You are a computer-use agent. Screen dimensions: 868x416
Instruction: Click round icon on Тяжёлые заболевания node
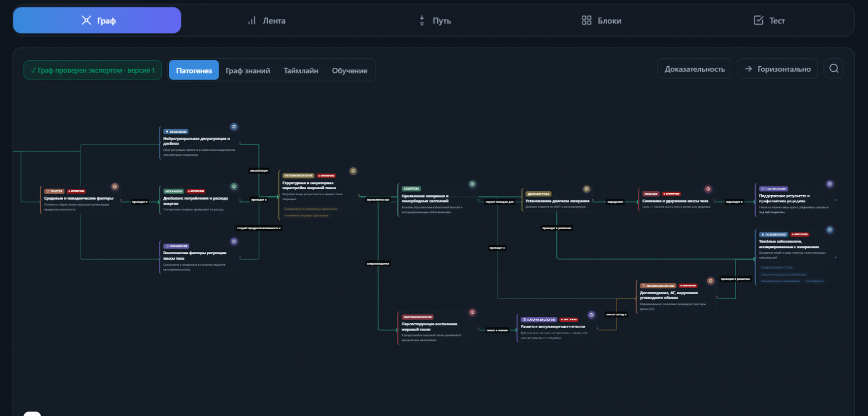pos(830,230)
